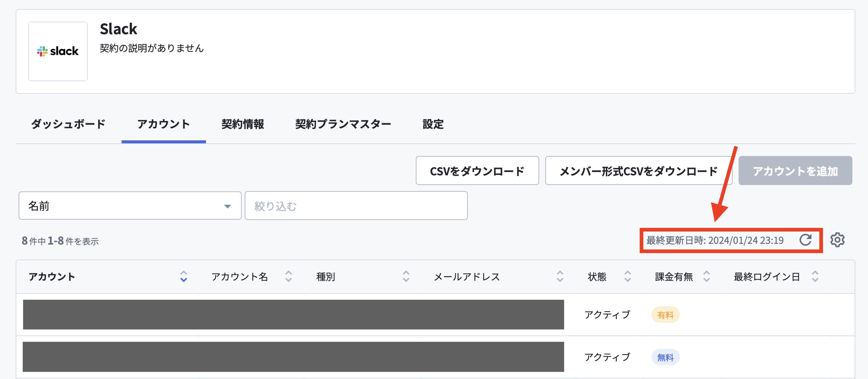The width and height of the screenshot is (868, 379).
Task: Click the 8件中1-8件を表示 count text
Action: coord(60,241)
